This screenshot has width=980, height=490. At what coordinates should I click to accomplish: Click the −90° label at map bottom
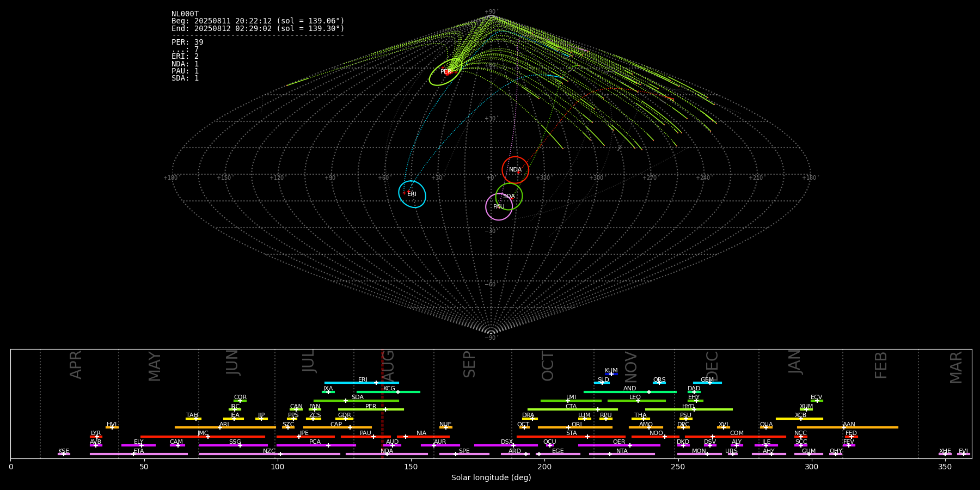(x=491, y=338)
